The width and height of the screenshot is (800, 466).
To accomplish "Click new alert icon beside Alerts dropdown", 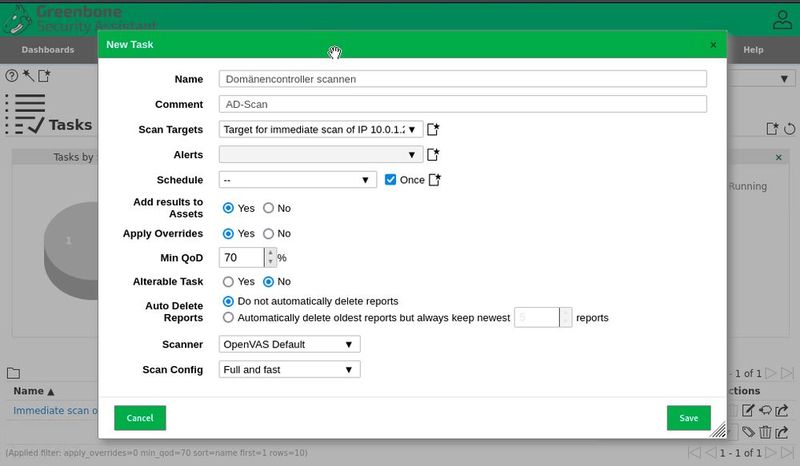I will 433,155.
